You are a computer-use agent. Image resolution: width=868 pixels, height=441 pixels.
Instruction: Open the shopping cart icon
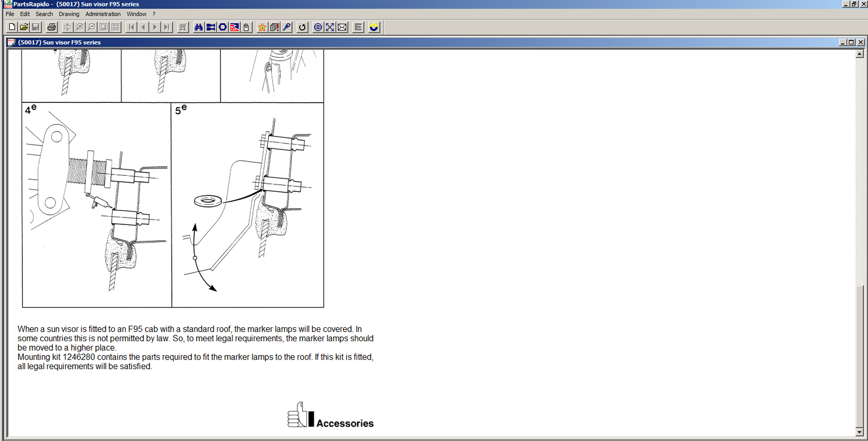(x=183, y=27)
